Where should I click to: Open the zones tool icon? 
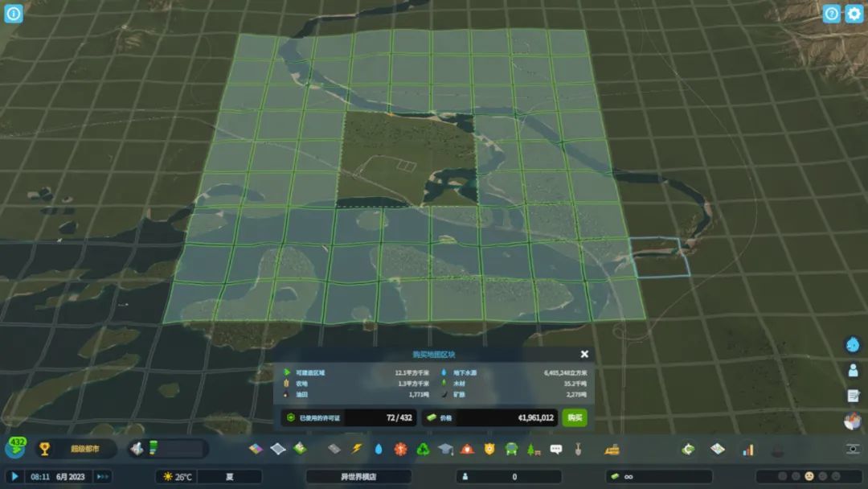256,449
